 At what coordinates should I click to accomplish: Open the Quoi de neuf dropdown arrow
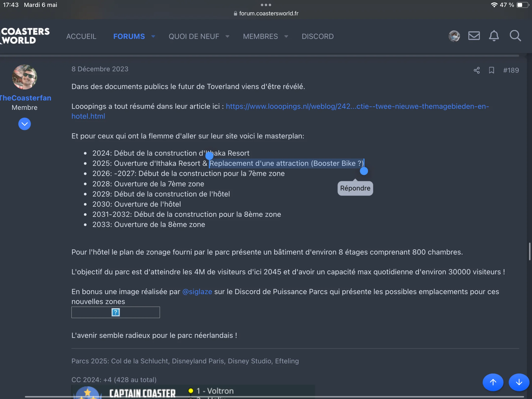pyautogui.click(x=227, y=36)
